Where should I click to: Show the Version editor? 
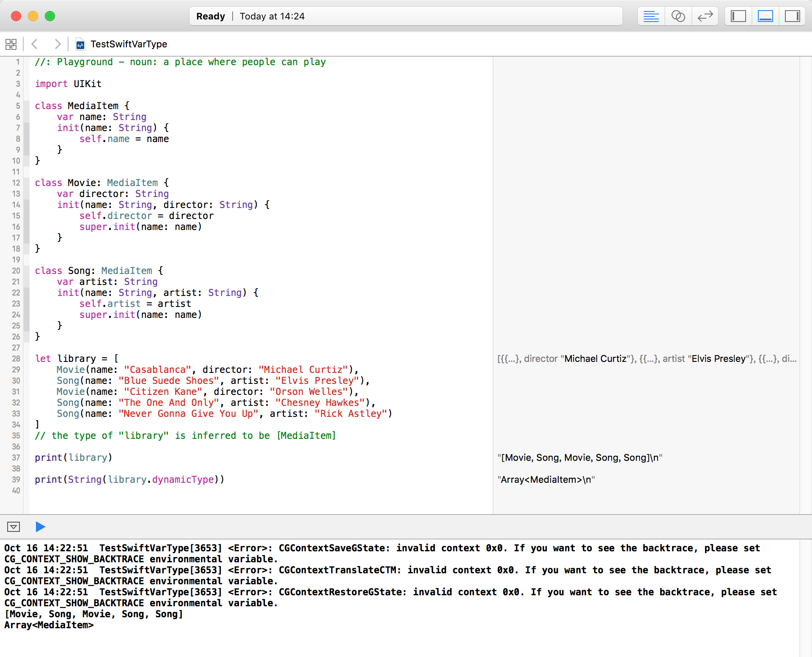(705, 16)
